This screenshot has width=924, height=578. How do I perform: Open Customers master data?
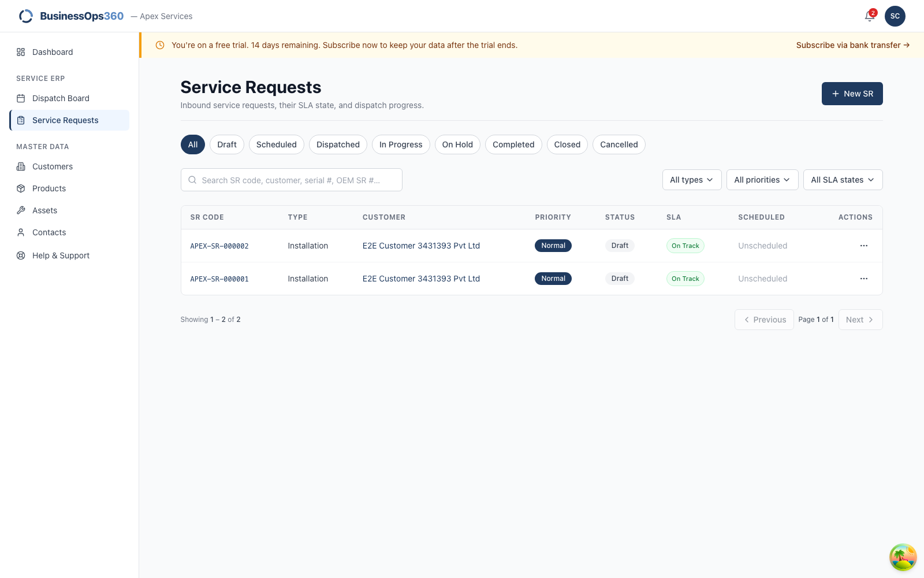pyautogui.click(x=69, y=166)
